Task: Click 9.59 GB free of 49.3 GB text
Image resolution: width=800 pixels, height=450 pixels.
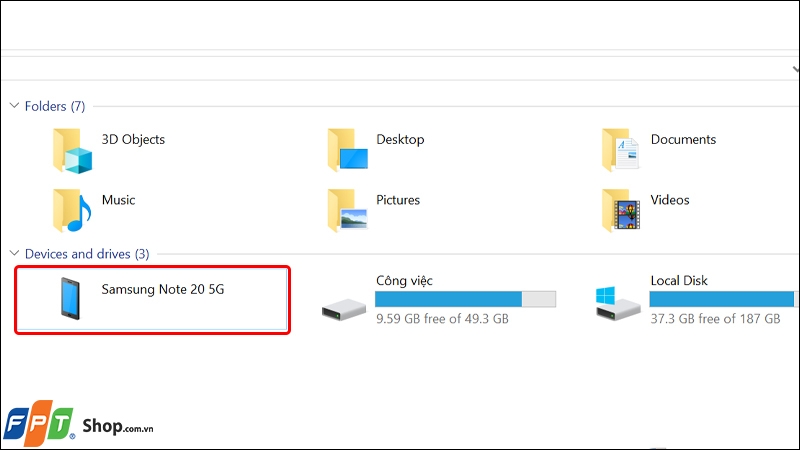Action: 442,319
